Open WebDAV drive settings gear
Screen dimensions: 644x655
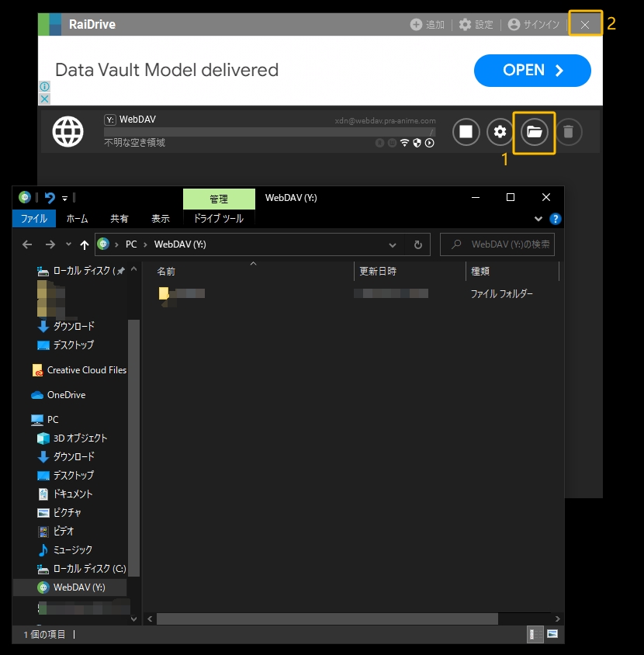[x=500, y=132]
